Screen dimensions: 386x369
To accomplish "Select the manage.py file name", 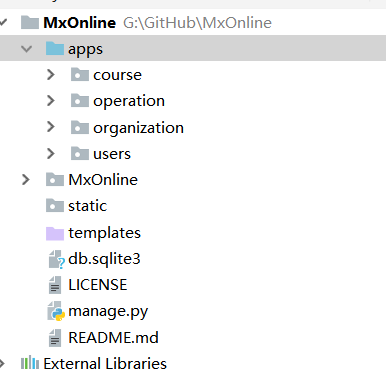I will [108, 312].
